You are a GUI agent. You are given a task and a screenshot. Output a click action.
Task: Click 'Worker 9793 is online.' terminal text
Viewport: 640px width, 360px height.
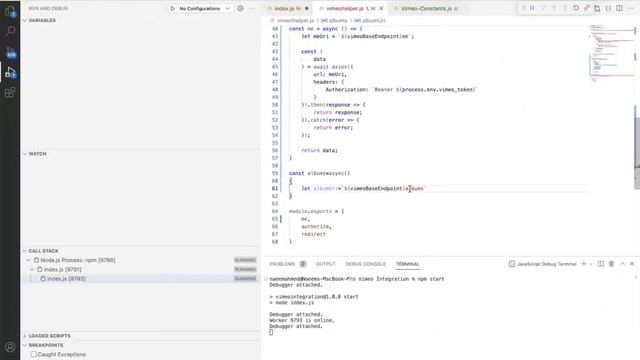coord(302,320)
